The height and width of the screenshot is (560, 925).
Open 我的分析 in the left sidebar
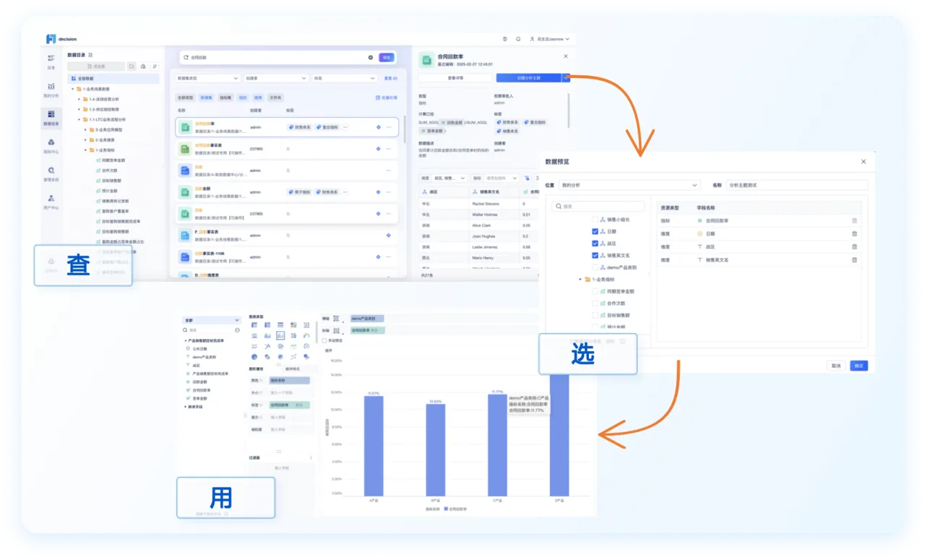pyautogui.click(x=51, y=90)
